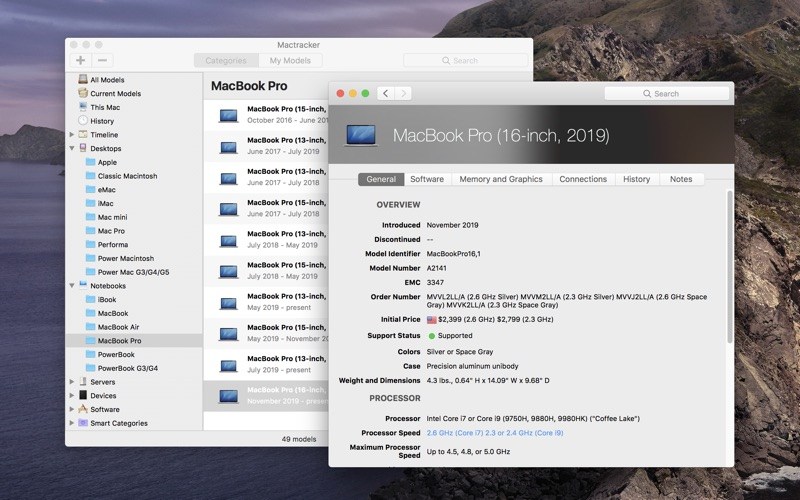Click the plus add button in Mactracker toolbar
800x500 pixels.
coord(81,60)
